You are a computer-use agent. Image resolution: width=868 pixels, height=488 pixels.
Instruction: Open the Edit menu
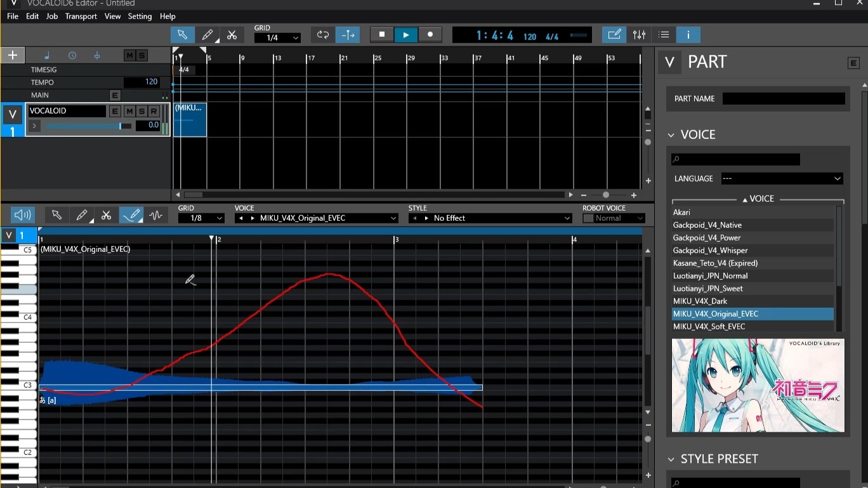32,16
